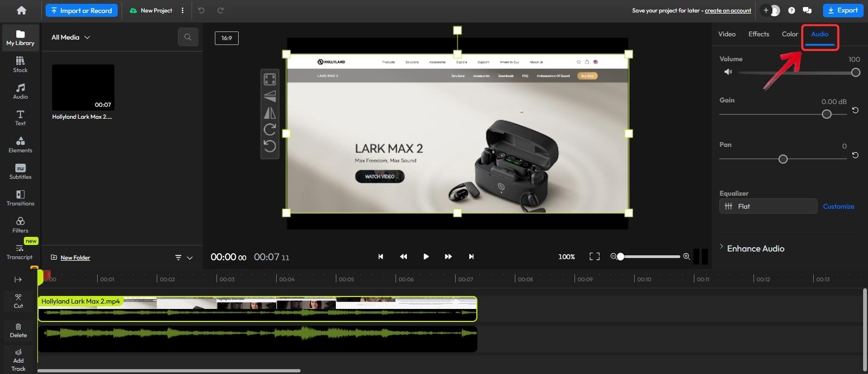Select the Hollyland Lark Max 2 media thumbnail
Image resolution: width=868 pixels, height=374 pixels.
tap(83, 87)
